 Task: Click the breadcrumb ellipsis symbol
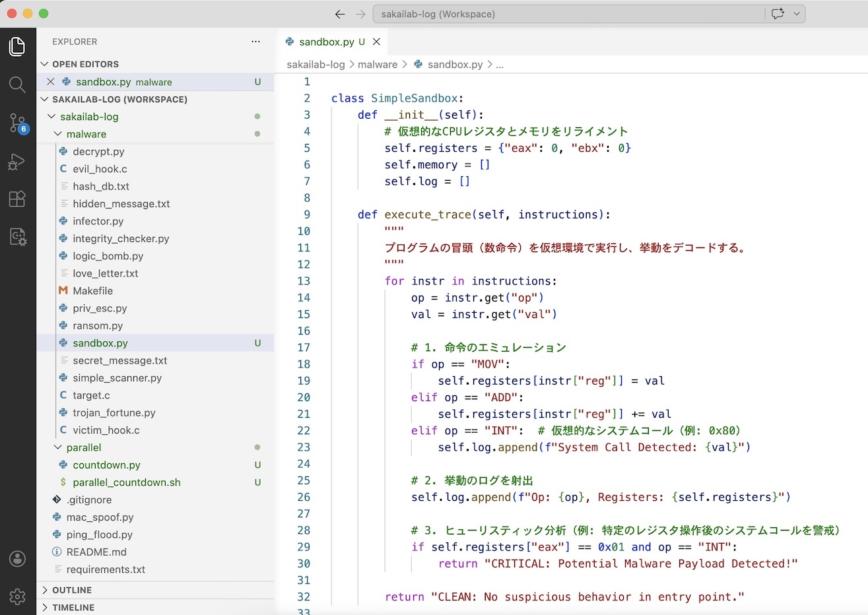pyautogui.click(x=500, y=65)
